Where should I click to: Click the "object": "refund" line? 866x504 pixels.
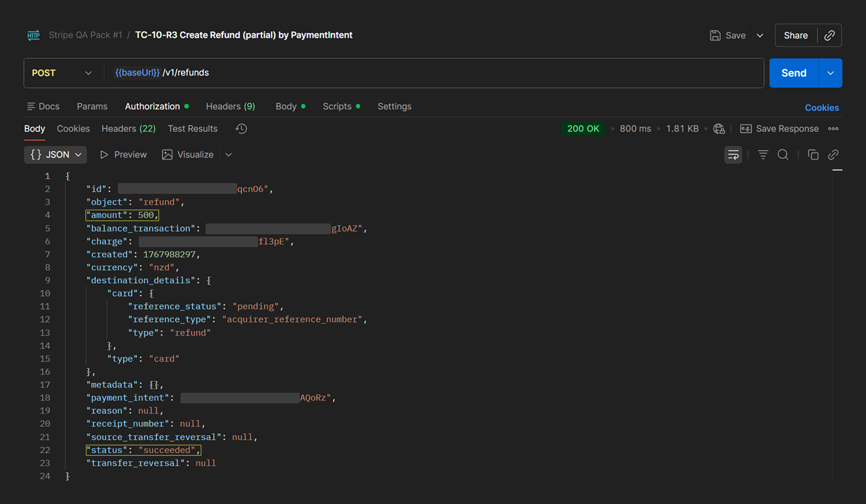pos(136,202)
